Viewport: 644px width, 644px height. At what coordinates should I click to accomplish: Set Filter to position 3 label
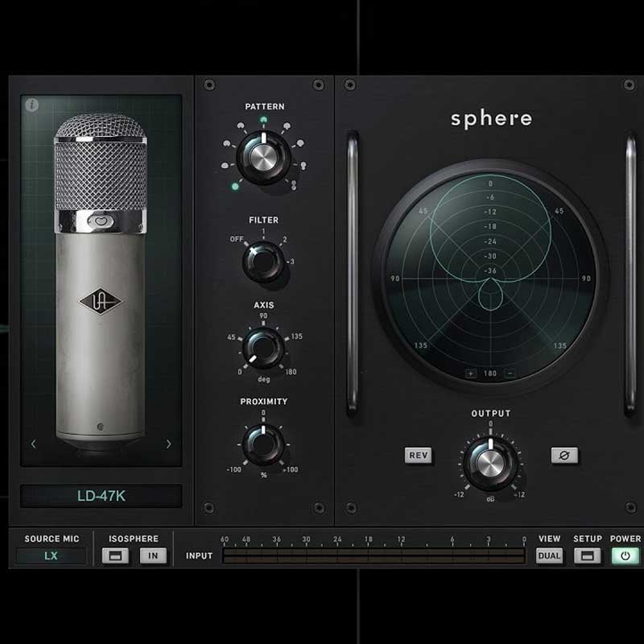pyautogui.click(x=292, y=261)
